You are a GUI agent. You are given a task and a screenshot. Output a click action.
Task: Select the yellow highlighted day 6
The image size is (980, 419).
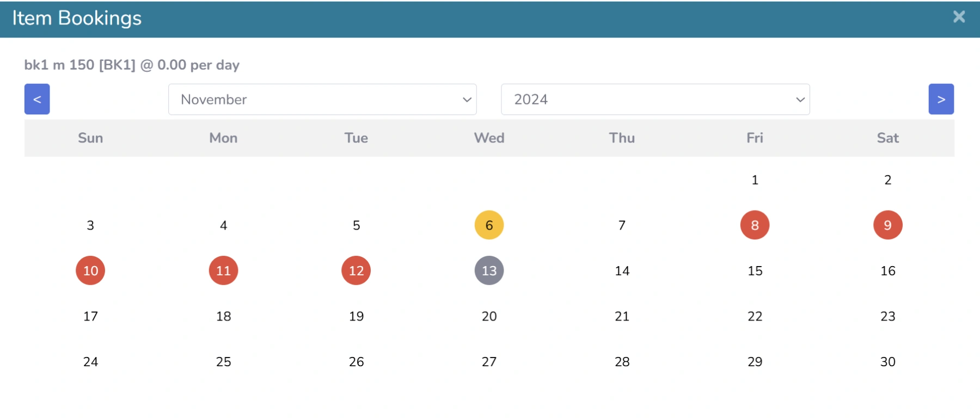click(489, 225)
